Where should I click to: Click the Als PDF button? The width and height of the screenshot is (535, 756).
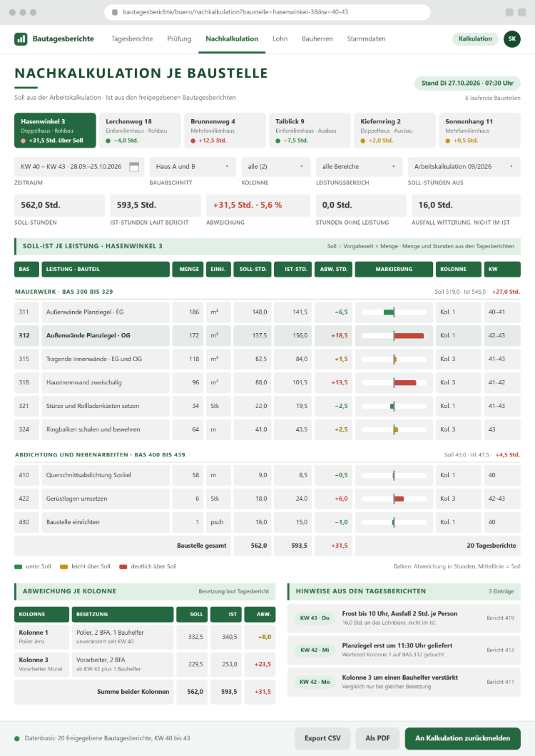[x=377, y=739]
